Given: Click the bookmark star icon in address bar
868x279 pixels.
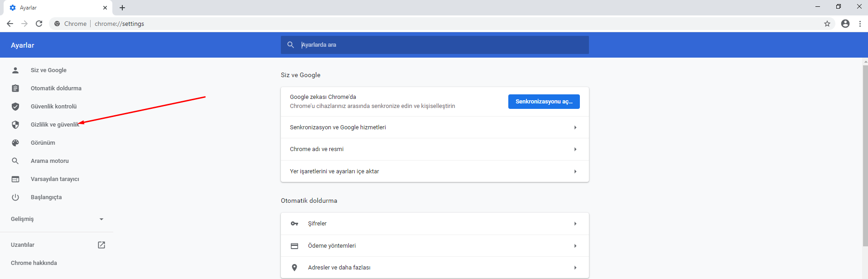Looking at the screenshot, I should [827, 24].
